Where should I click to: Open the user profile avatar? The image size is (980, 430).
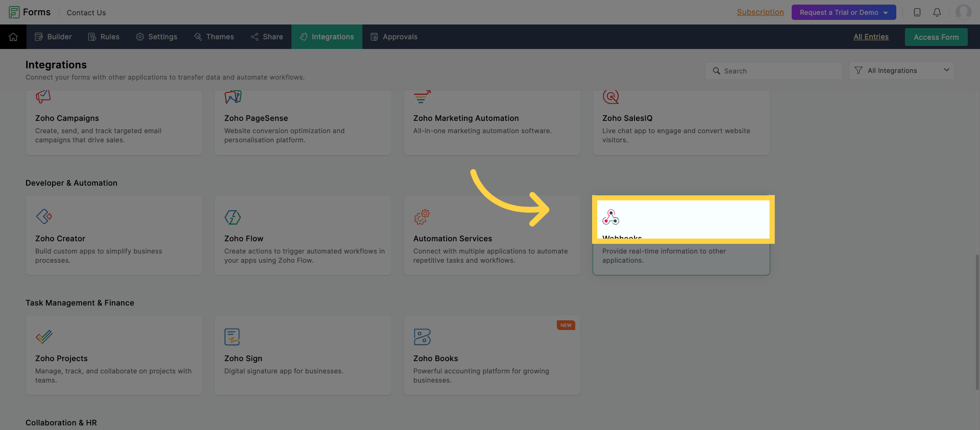(x=964, y=12)
